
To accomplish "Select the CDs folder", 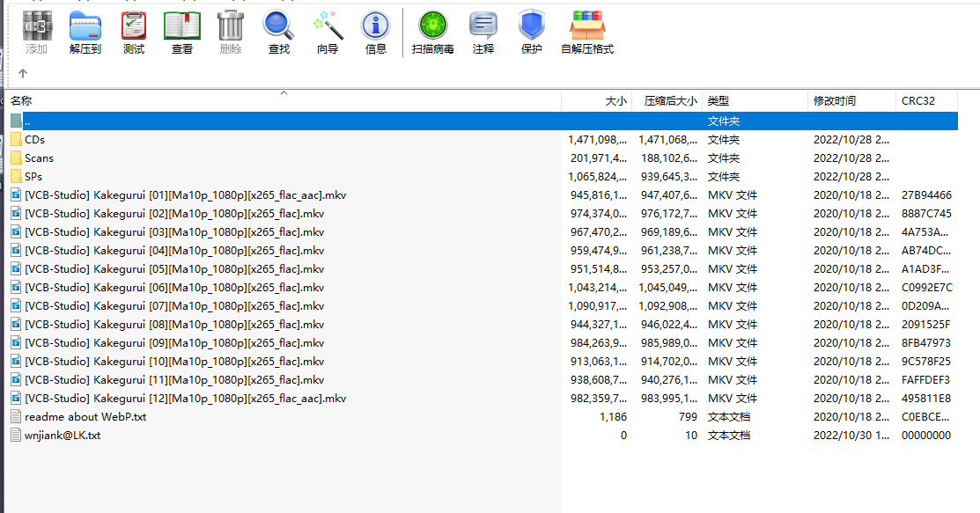I will click(34, 139).
